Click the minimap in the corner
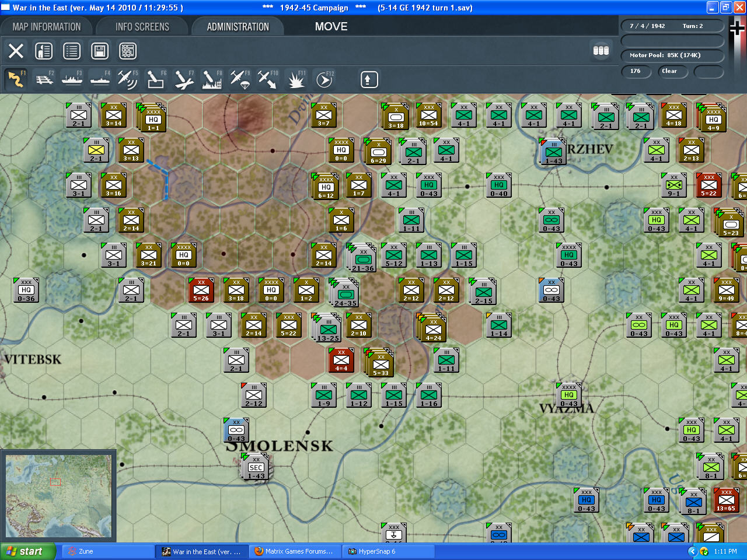The width and height of the screenshot is (747, 560). click(x=58, y=496)
